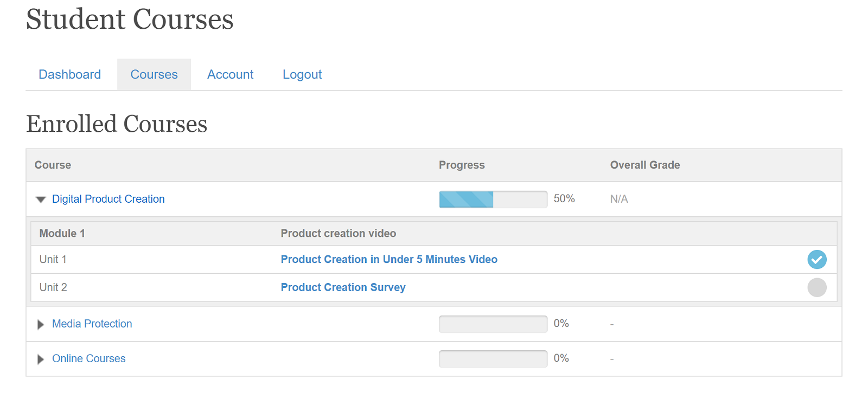The width and height of the screenshot is (868, 405).
Task: Click the Online Courses empty progress bar
Action: pyautogui.click(x=493, y=358)
